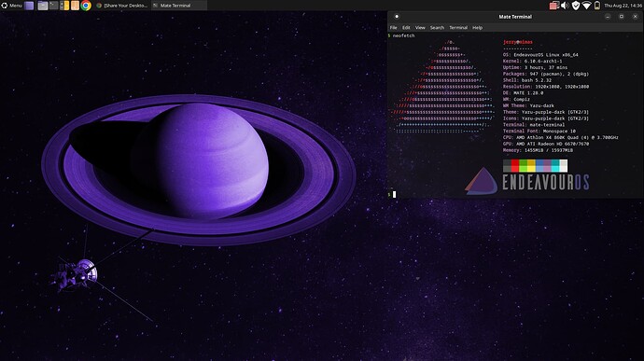This screenshot has height=361, width=644.
Task: Click the purple show-desktop launcher icon
Action: [x=29, y=6]
